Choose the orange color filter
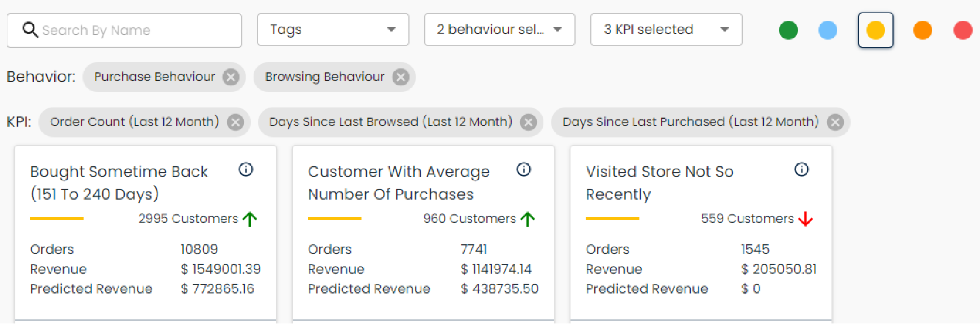Viewport: 980px width, 324px height. (x=922, y=30)
